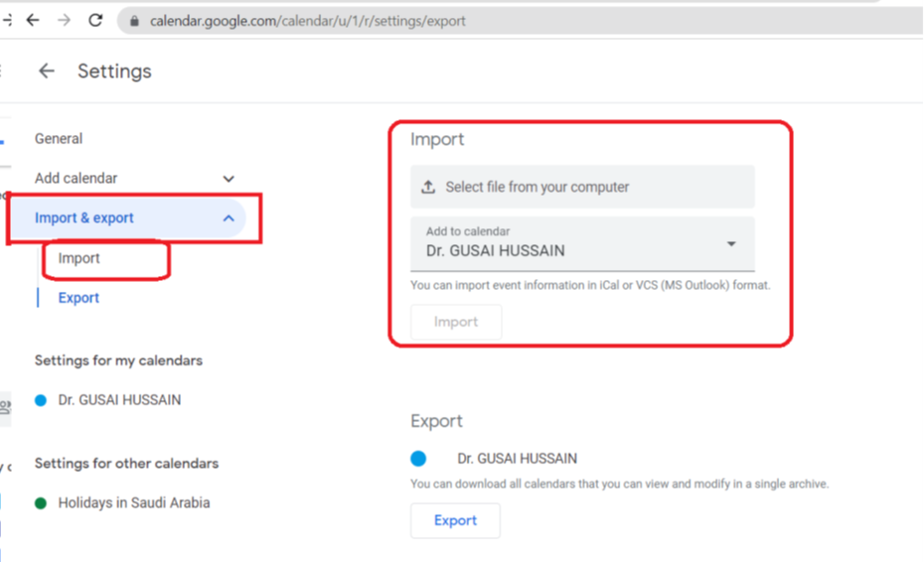The width and height of the screenshot is (924, 563).
Task: Click the blue Export button
Action: 455,520
